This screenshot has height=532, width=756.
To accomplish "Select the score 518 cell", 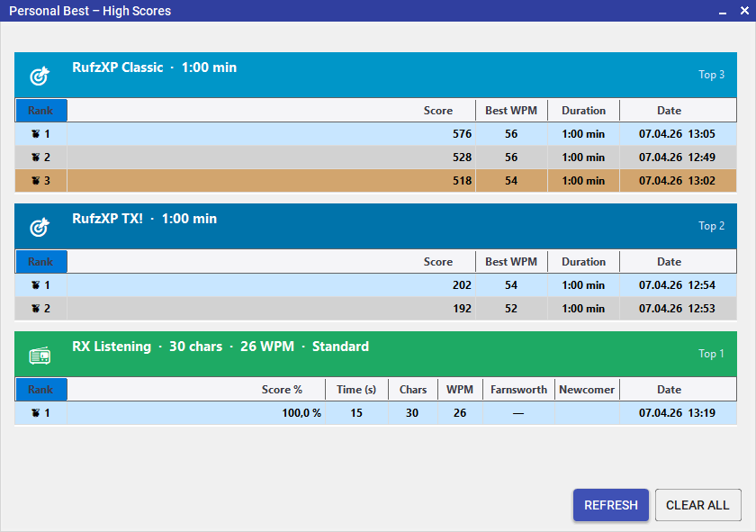I will click(x=272, y=181).
